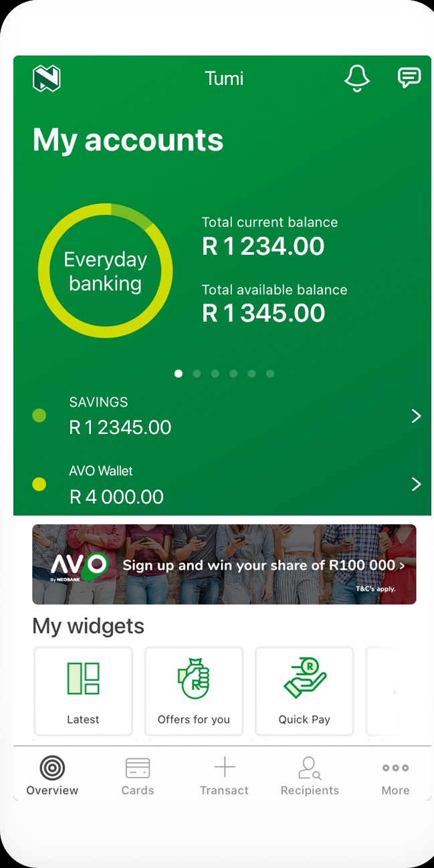
Task: Open notifications via the bell icon
Action: (357, 78)
